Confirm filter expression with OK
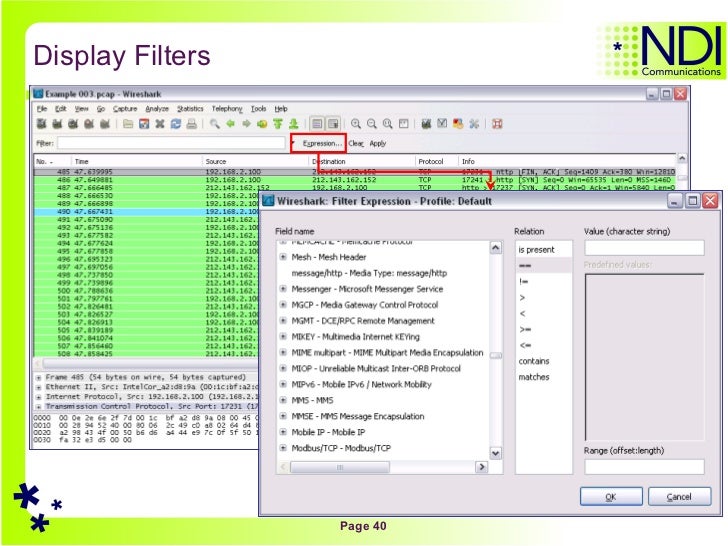This screenshot has width=728, height=546. pos(611,497)
